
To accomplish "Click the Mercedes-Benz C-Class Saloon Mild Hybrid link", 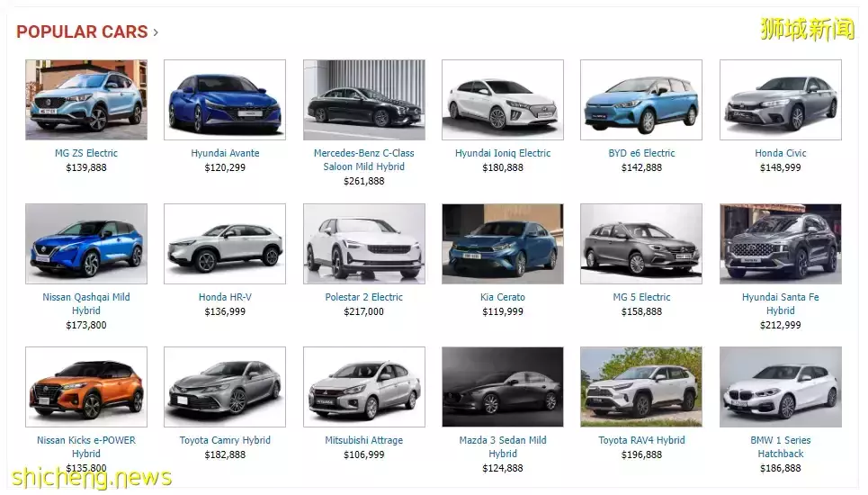I will tap(363, 159).
